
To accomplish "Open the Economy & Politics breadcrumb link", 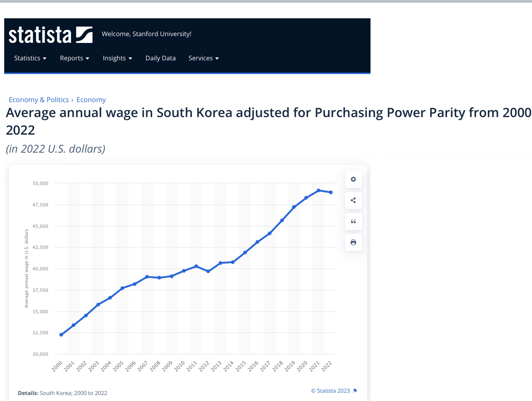I will click(39, 100).
